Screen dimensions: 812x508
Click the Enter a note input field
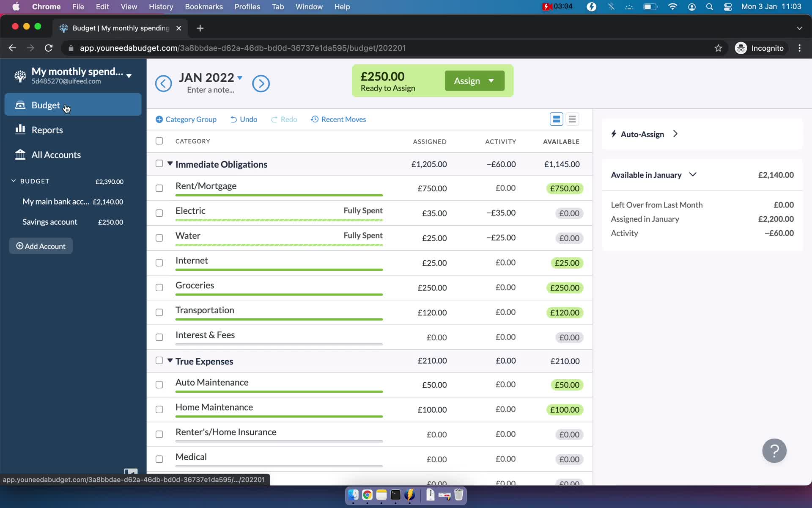click(211, 90)
